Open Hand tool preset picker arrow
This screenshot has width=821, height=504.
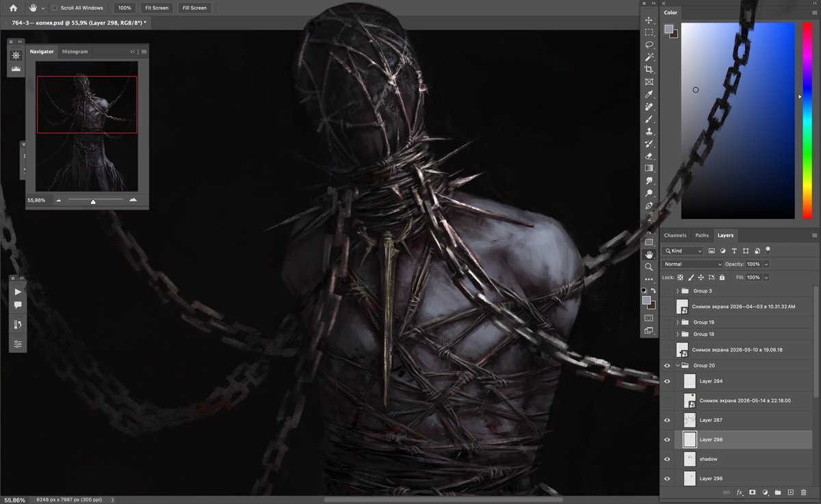[44, 8]
